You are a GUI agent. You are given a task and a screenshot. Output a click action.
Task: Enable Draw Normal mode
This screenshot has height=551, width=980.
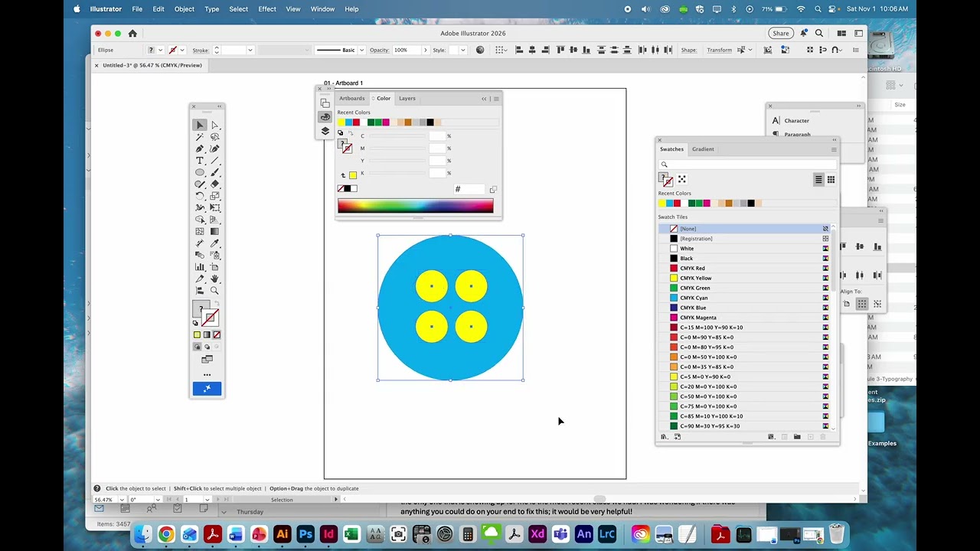click(197, 347)
